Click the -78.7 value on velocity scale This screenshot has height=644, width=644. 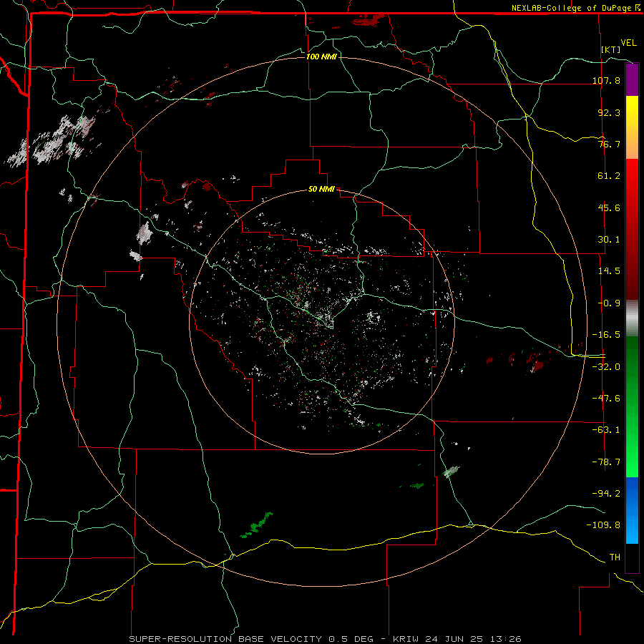point(606,462)
